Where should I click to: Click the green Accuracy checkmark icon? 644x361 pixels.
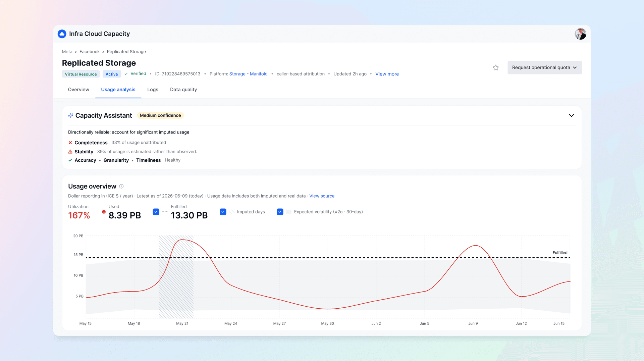coord(70,160)
